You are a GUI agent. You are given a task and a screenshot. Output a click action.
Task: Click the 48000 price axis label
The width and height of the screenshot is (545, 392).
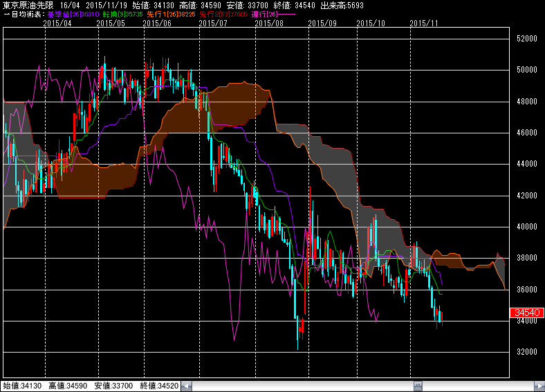[x=527, y=101]
